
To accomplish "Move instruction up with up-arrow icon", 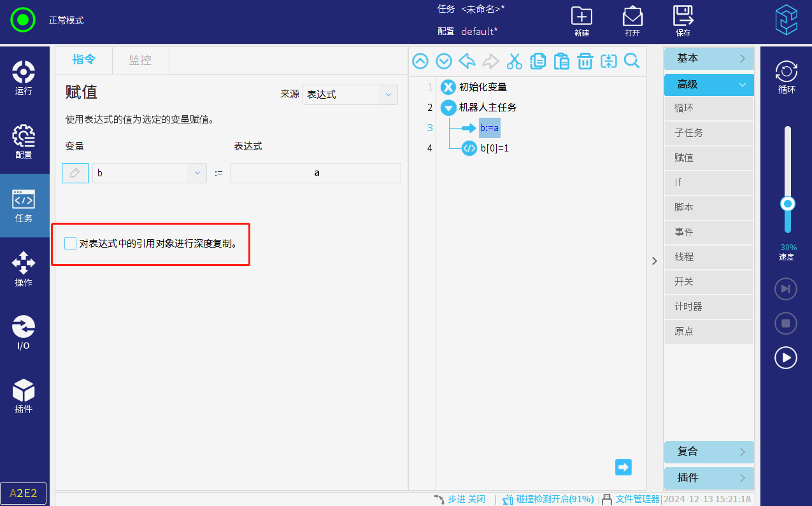I will (x=420, y=61).
